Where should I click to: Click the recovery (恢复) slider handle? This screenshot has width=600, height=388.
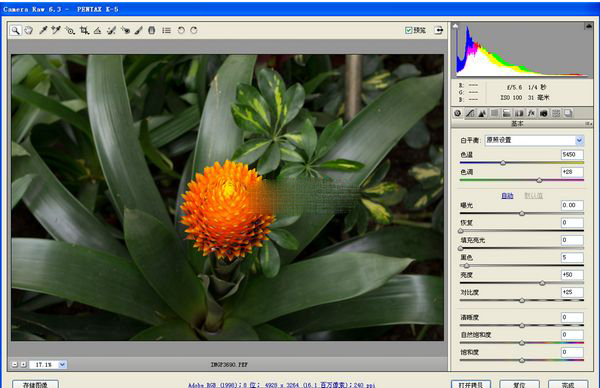[461, 231]
